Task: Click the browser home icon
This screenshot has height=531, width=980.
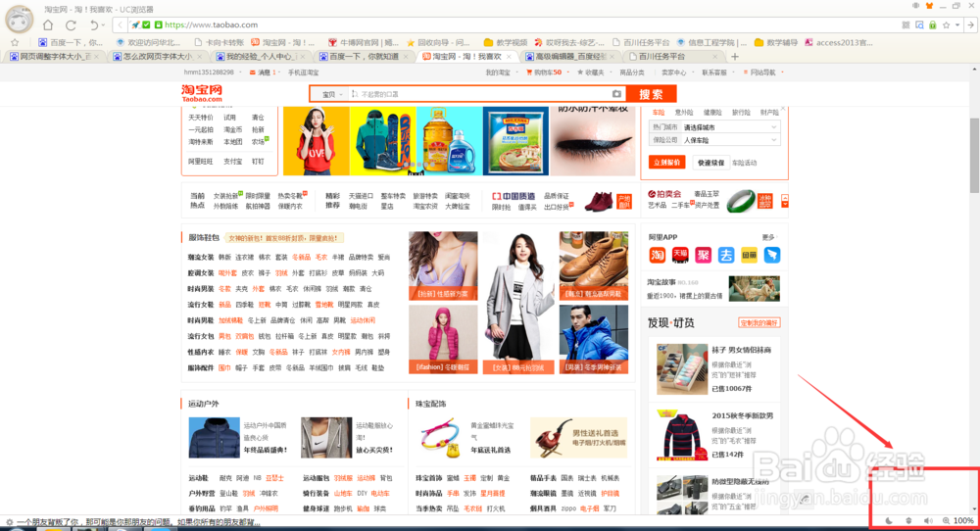Action: click(x=48, y=25)
